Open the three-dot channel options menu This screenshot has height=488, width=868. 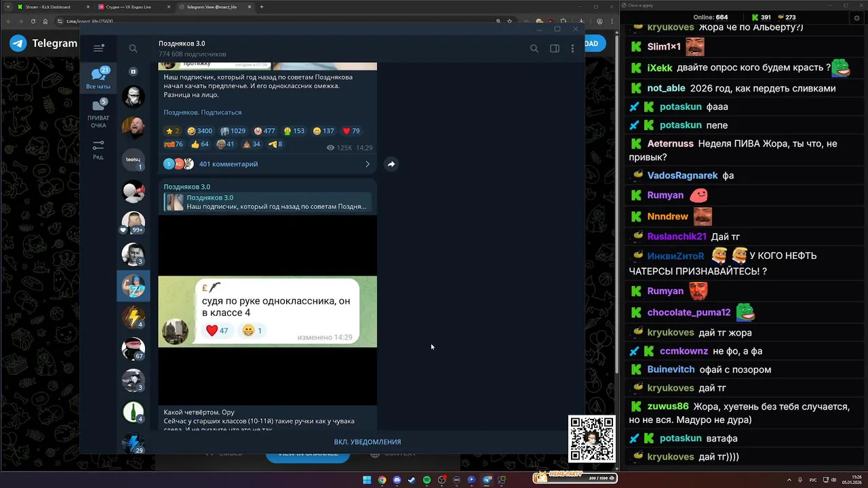click(572, 48)
